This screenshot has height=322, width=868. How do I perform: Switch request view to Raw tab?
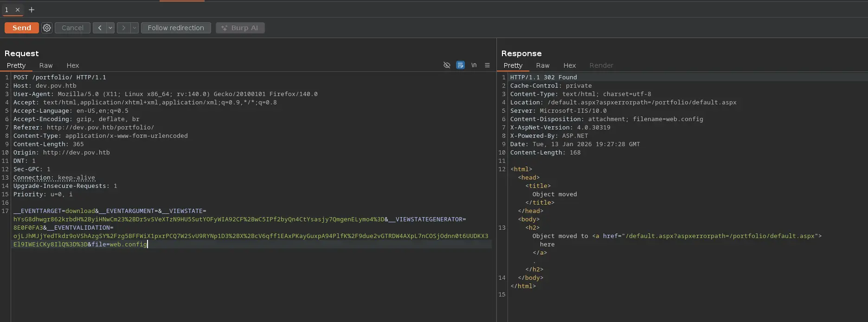tap(46, 65)
